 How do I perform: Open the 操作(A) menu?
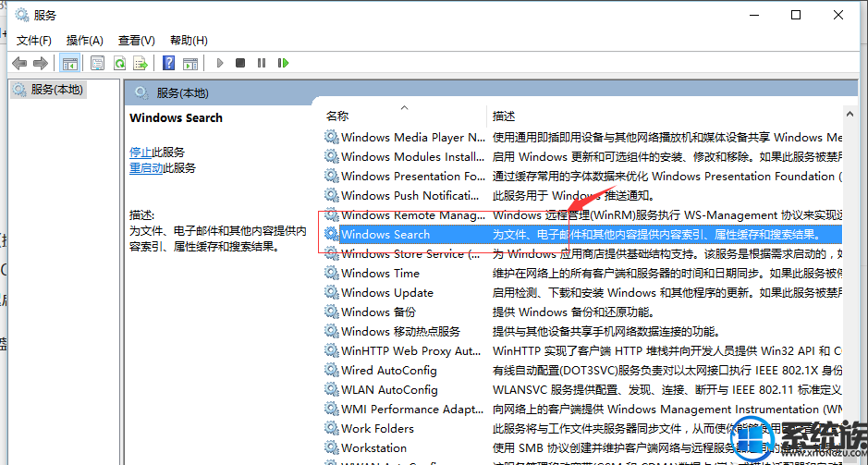pos(85,41)
